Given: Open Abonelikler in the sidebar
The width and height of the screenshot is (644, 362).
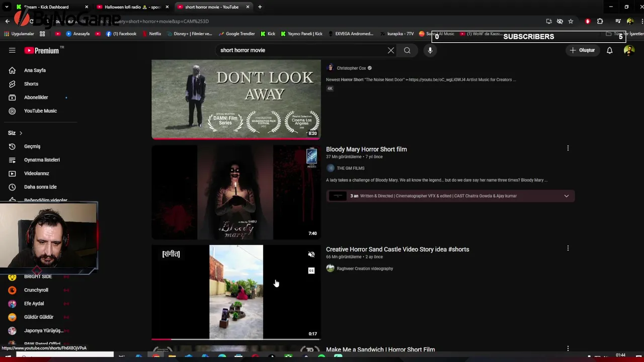Looking at the screenshot, I should click(x=36, y=98).
